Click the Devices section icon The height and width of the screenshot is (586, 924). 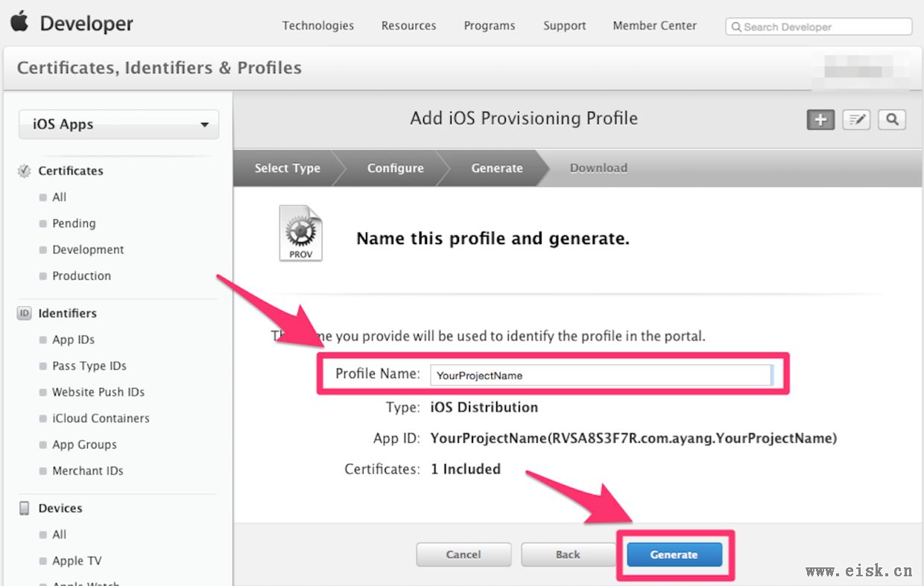coord(25,509)
